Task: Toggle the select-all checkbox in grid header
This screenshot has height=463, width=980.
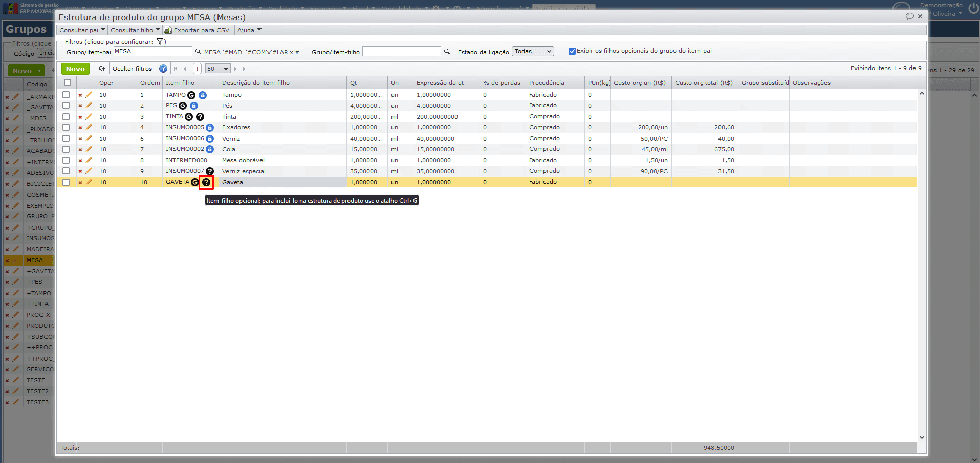Action: click(x=68, y=82)
